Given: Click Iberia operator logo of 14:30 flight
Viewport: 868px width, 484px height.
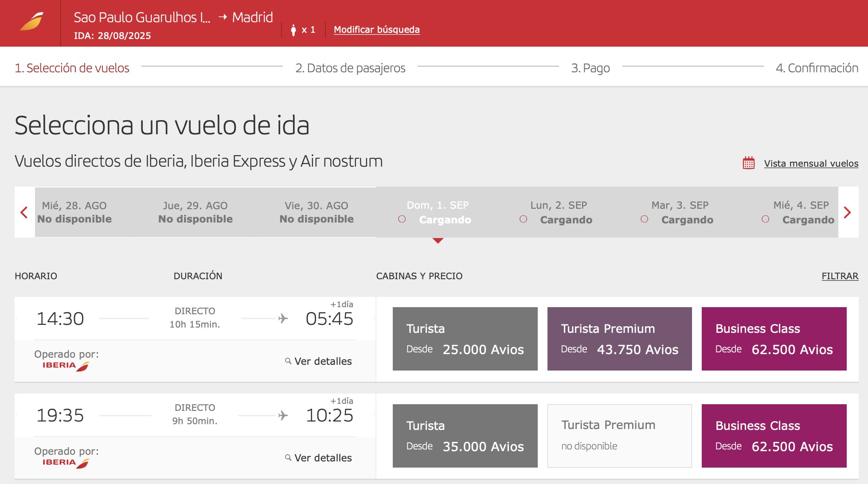Looking at the screenshot, I should point(66,366).
